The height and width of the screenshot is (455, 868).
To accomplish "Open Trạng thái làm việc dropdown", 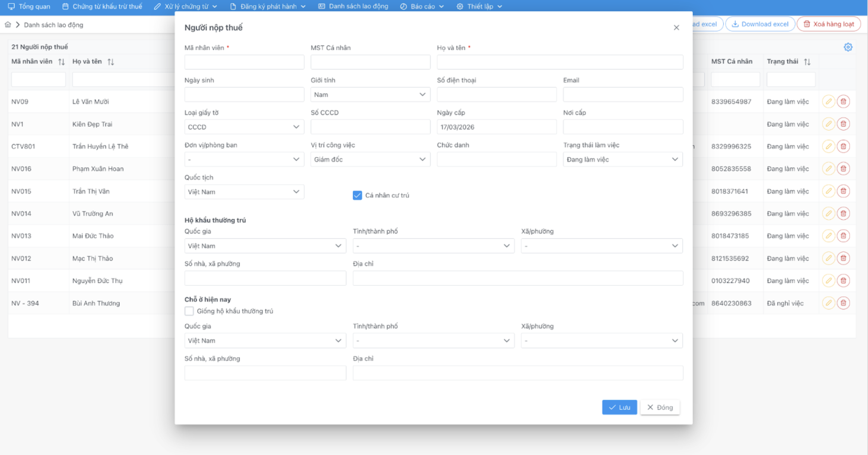I will coord(622,159).
